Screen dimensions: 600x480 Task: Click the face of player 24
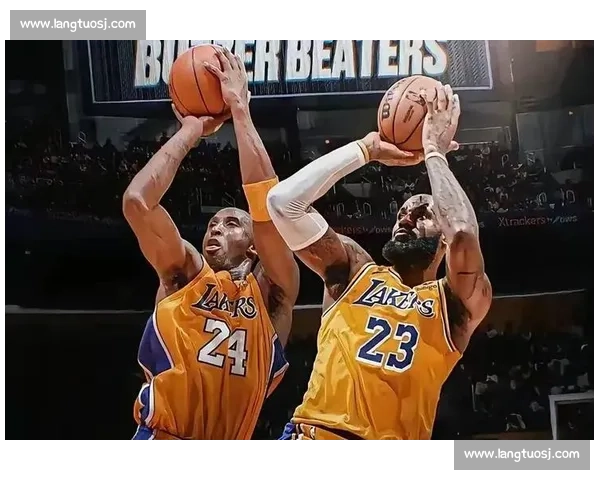(229, 240)
